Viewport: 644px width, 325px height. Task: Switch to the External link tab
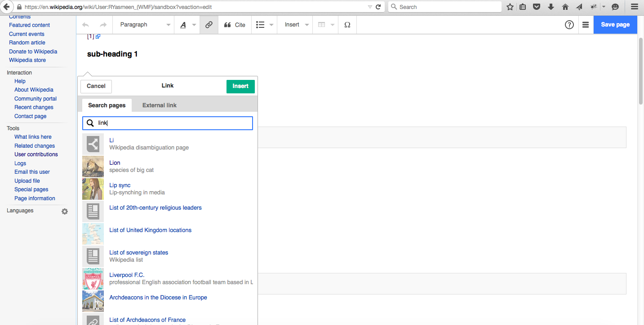pyautogui.click(x=160, y=105)
